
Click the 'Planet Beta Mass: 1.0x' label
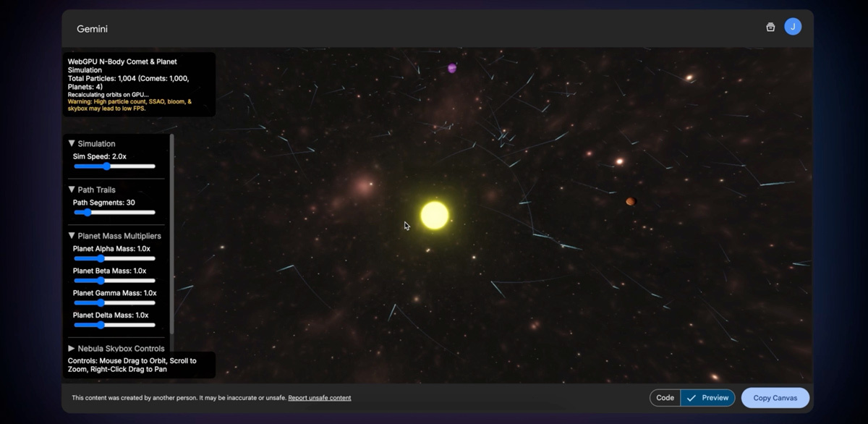[x=110, y=271]
